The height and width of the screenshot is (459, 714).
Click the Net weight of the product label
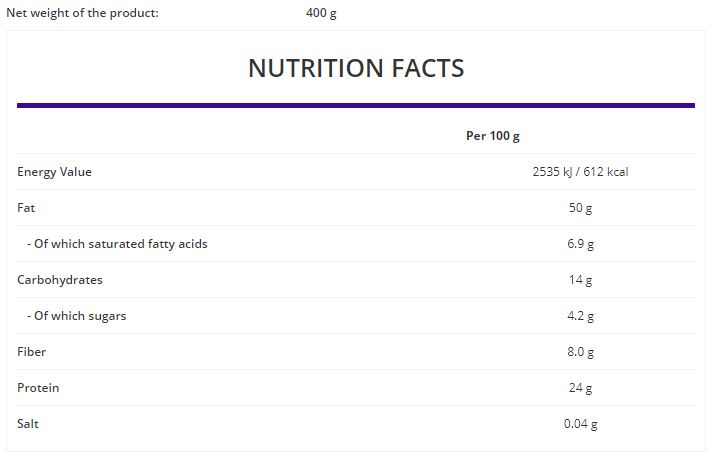pos(82,13)
